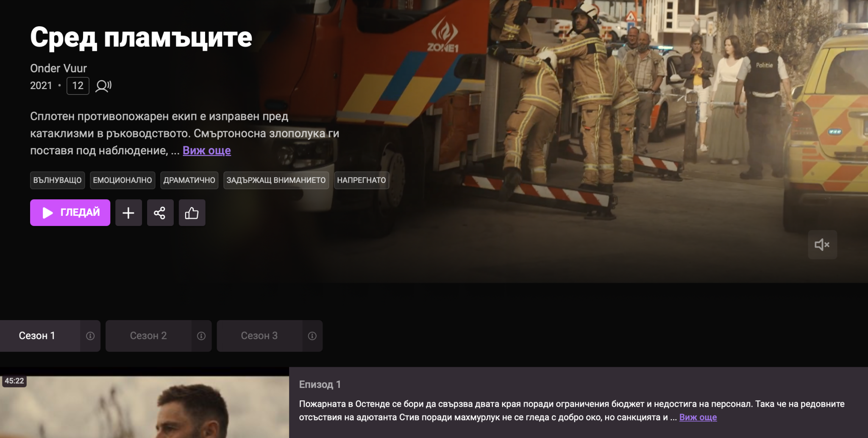Expand the series description via Виж още
Screen dimensions: 868x438
point(207,151)
